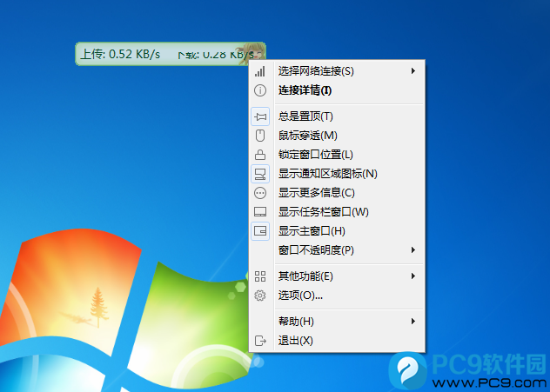The image size is (550, 392).
Task: Click the padlock icon beside 锁定窗口位置
Action: pyautogui.click(x=260, y=155)
